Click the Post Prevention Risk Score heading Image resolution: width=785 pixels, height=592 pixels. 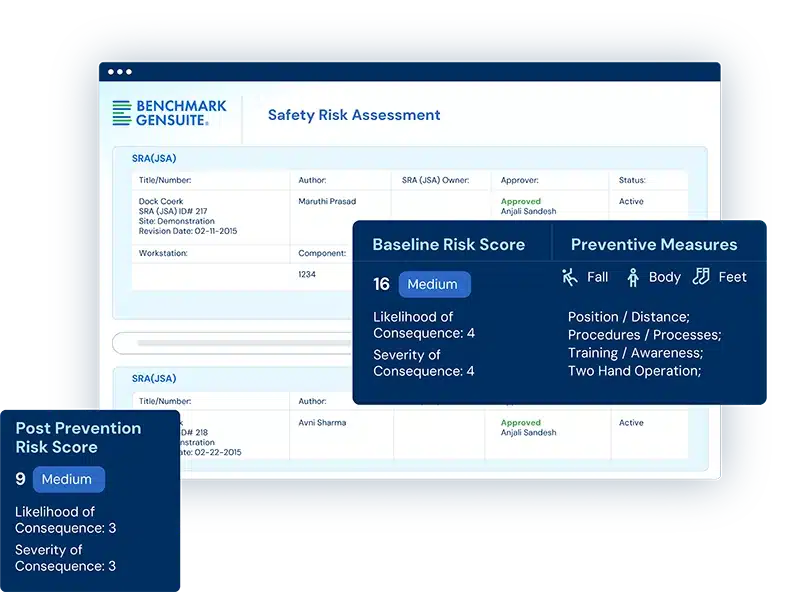click(x=78, y=437)
